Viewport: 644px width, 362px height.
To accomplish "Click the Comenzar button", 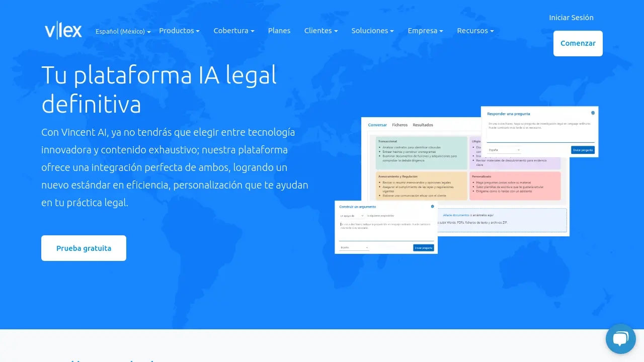I will click(578, 43).
